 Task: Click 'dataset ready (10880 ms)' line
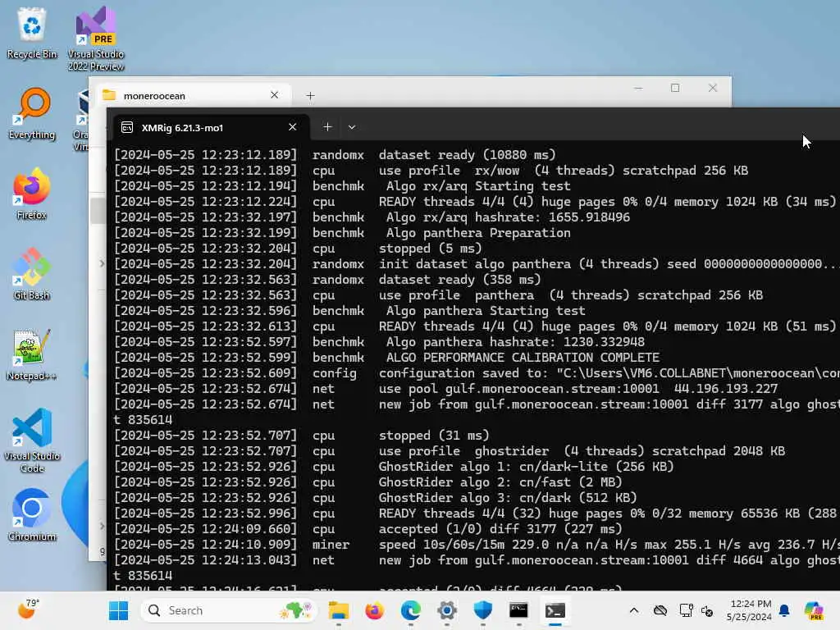coord(467,155)
